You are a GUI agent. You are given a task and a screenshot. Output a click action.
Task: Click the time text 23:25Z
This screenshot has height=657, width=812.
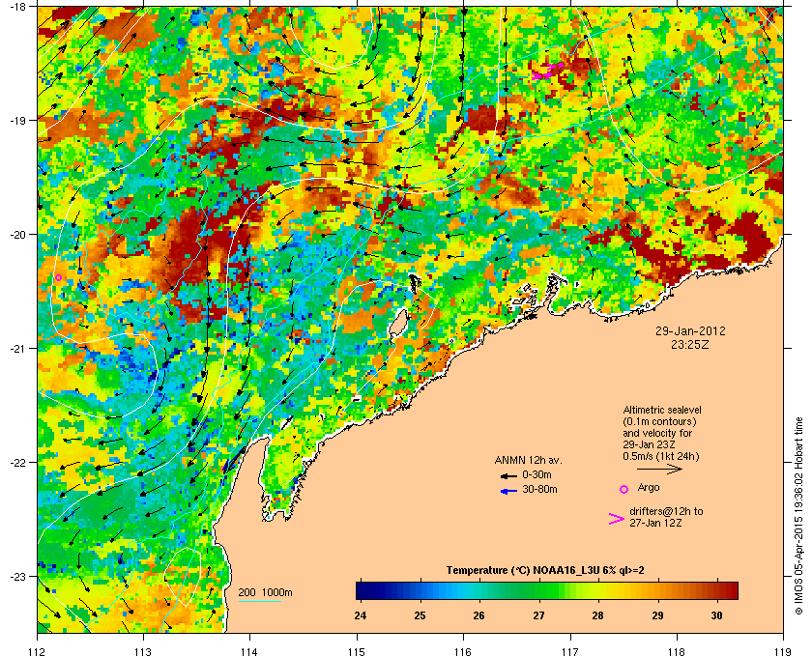click(x=690, y=344)
